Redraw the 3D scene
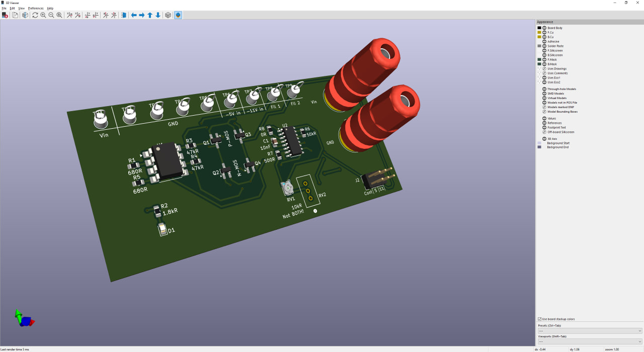 click(35, 15)
